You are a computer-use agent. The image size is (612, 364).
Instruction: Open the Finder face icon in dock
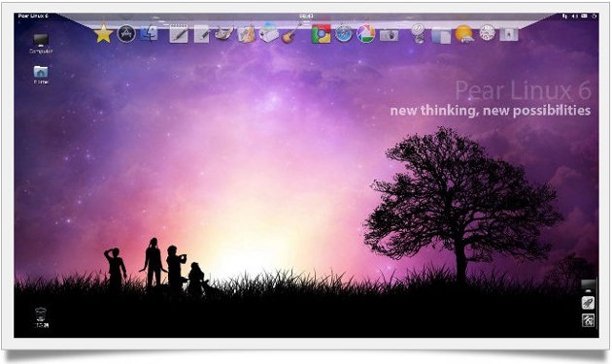149,34
